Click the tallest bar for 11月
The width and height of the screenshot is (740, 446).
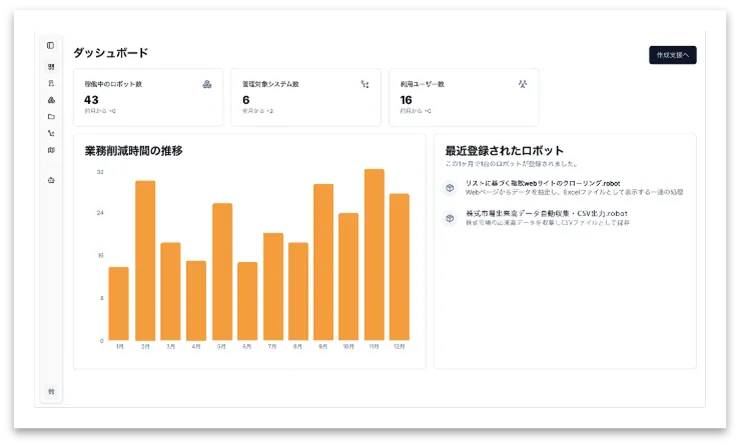pyautogui.click(x=374, y=255)
